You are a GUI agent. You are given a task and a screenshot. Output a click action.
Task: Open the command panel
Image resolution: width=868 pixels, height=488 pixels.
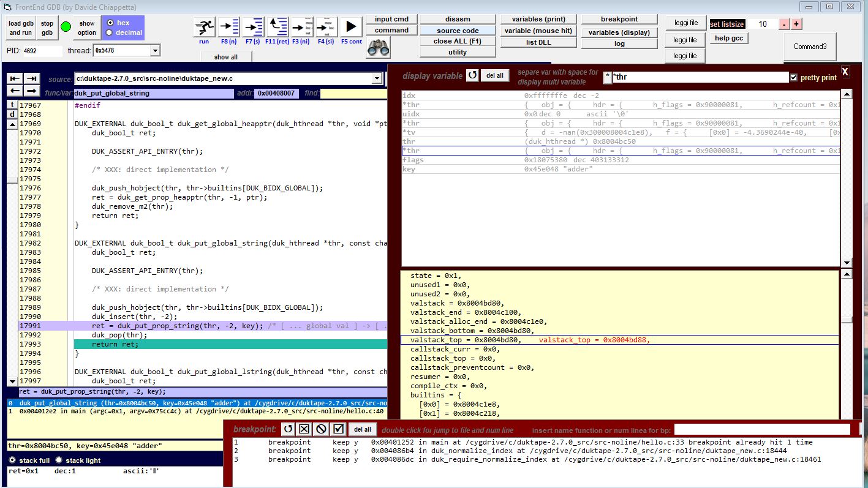click(x=391, y=30)
